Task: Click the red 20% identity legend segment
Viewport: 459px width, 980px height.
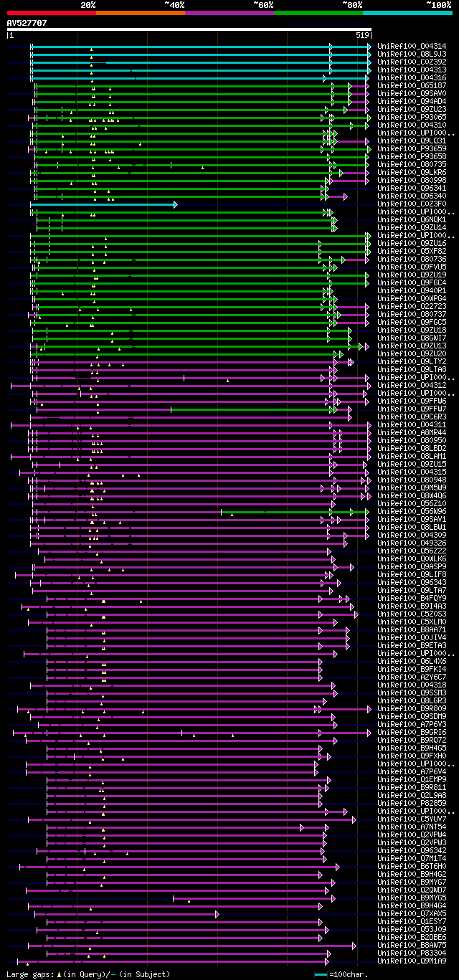Action: pos(51,13)
